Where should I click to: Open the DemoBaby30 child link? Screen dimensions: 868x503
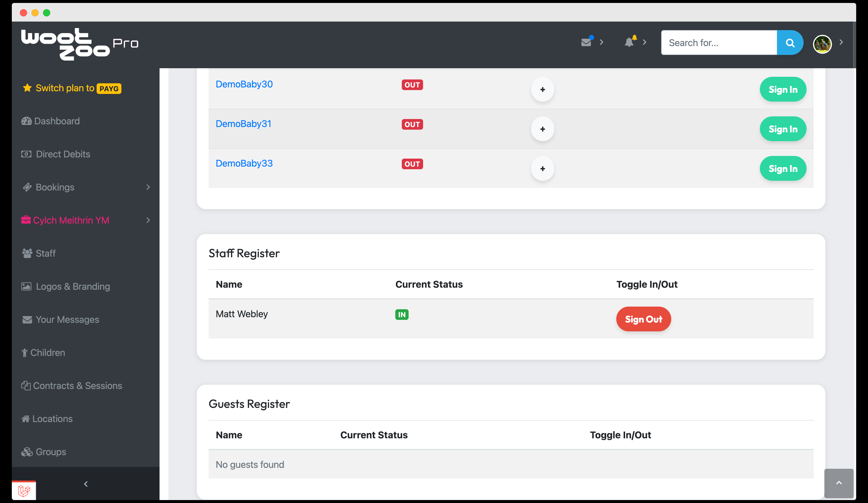tap(244, 84)
